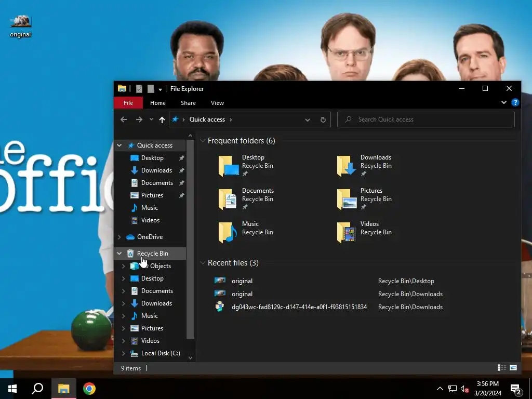Expand Downloads under Recycle Bin tree
This screenshot has width=532, height=399.
click(124, 303)
